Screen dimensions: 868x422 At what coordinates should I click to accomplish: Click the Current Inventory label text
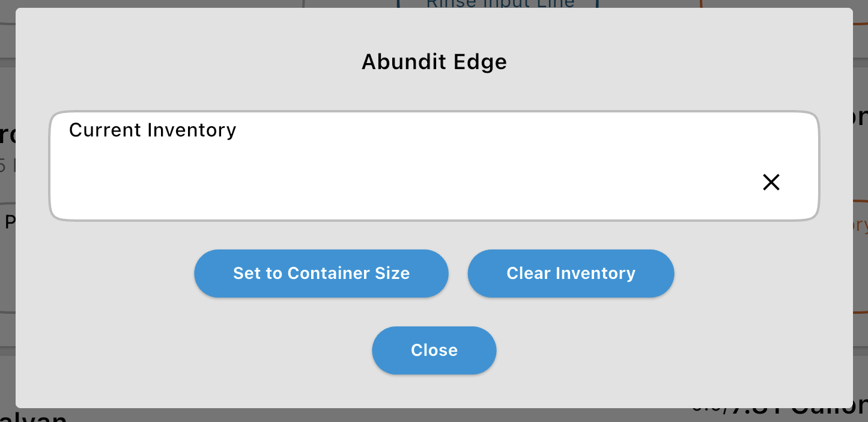point(153,130)
